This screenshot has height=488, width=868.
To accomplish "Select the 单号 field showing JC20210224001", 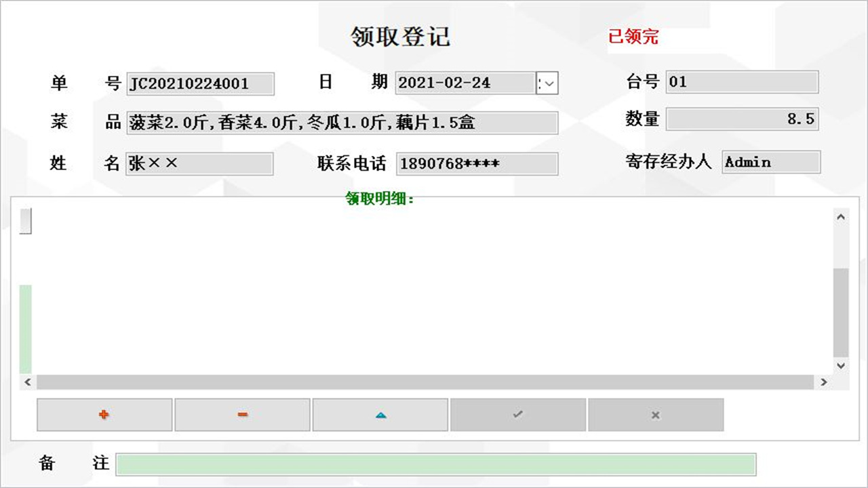I will click(x=200, y=84).
